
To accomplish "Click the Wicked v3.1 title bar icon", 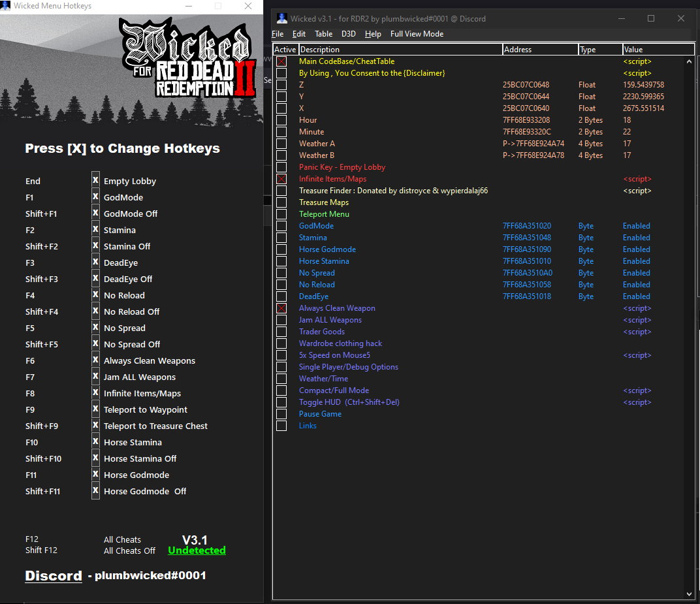I will coord(281,18).
